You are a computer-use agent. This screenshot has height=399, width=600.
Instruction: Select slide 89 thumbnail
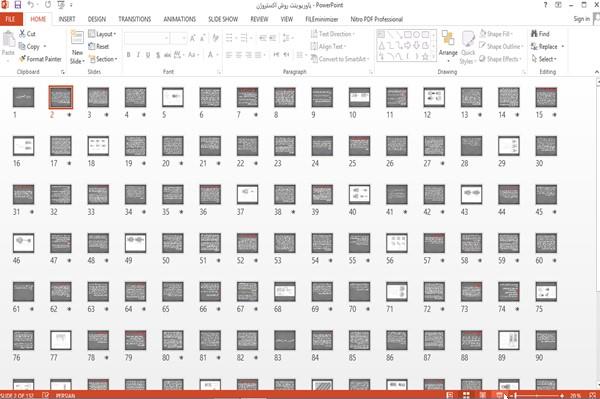509,340
